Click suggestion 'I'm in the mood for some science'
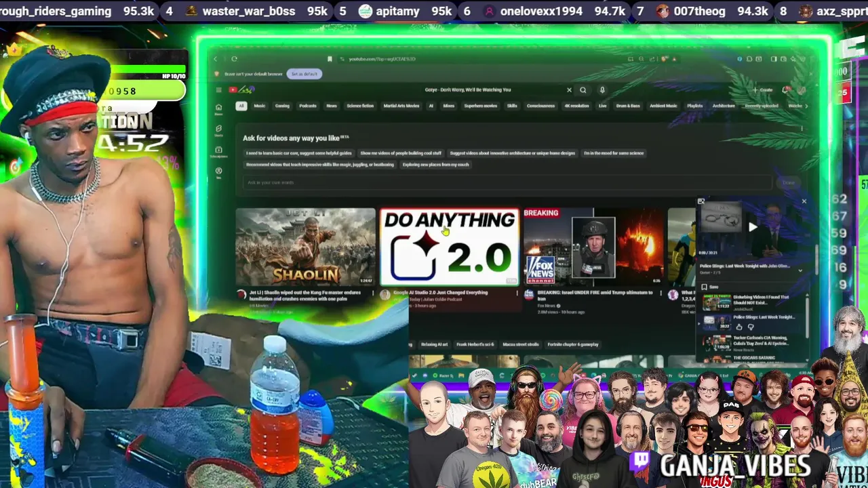 click(614, 153)
